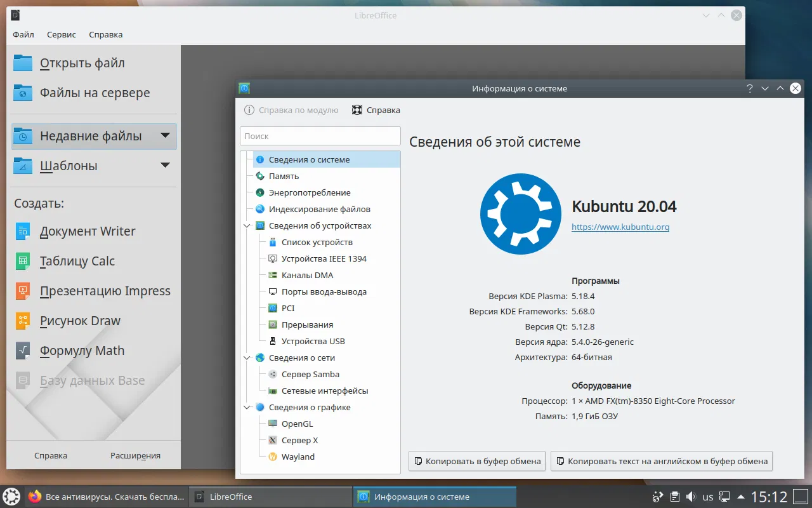The width and height of the screenshot is (812, 508).
Task: Open the kubuntu.org website link
Action: point(620,227)
